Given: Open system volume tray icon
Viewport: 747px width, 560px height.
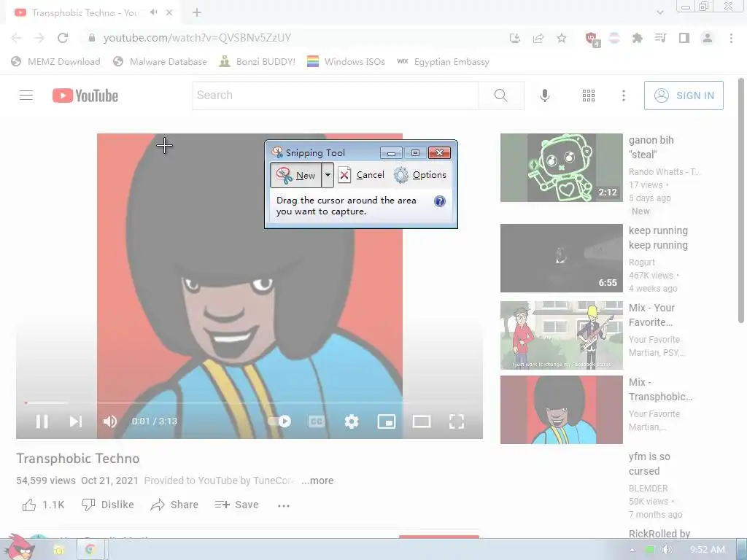Looking at the screenshot, I should pos(667,550).
